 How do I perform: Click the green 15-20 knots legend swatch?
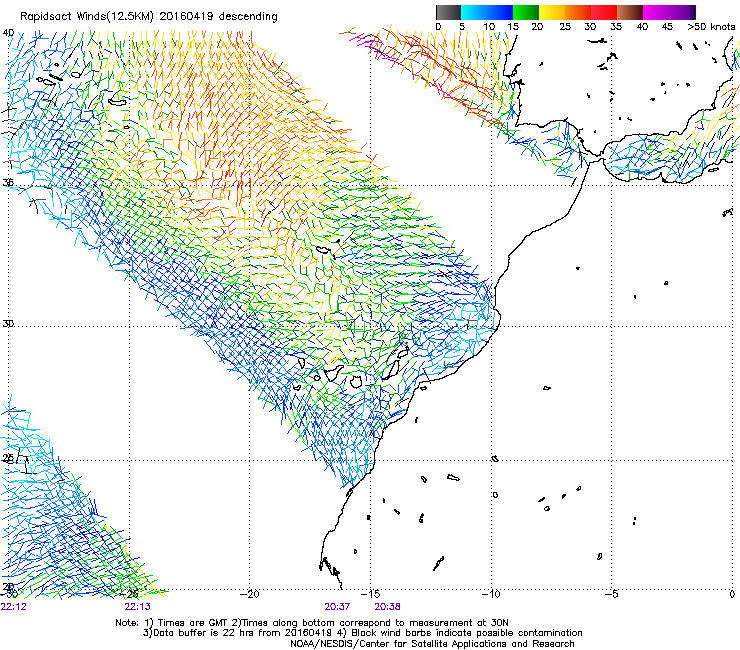click(526, 12)
